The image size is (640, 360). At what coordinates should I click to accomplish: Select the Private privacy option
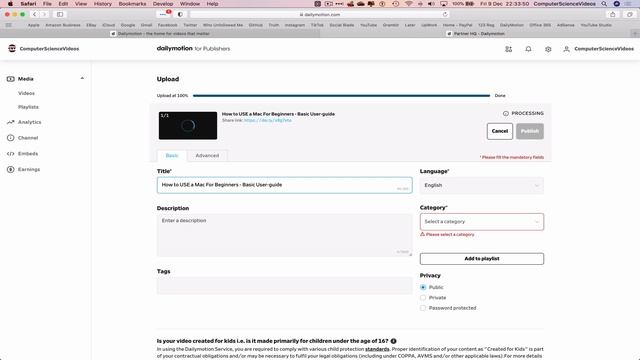pos(423,298)
